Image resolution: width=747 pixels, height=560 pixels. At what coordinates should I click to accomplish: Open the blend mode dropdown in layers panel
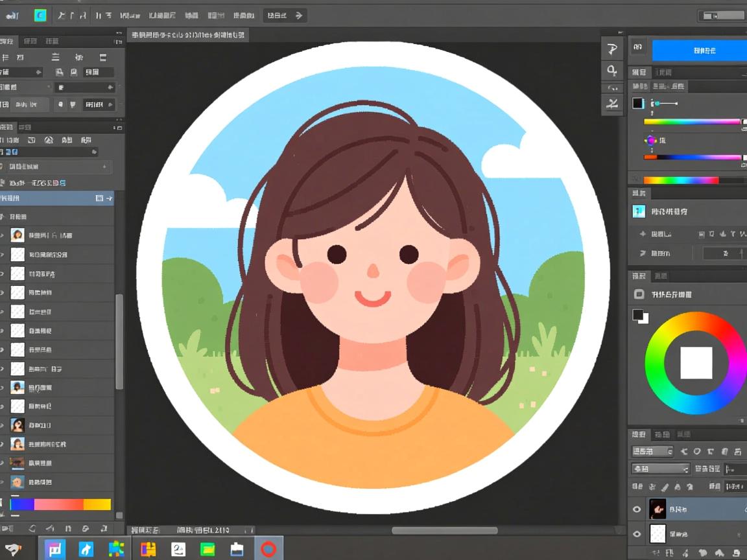[660, 469]
